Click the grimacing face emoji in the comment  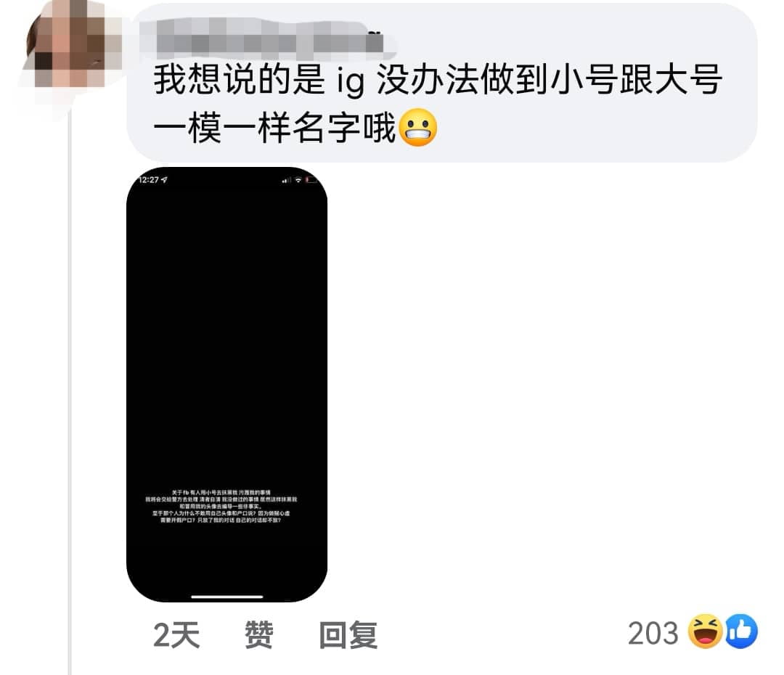(419, 128)
